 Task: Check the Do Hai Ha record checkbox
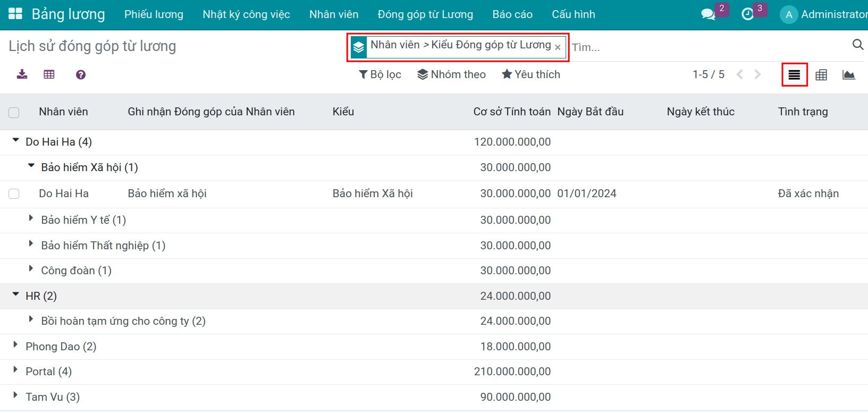[14, 194]
